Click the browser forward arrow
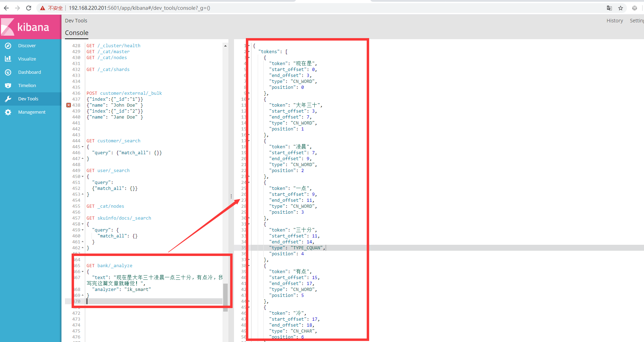Image resolution: width=644 pixels, height=342 pixels. 17,8
